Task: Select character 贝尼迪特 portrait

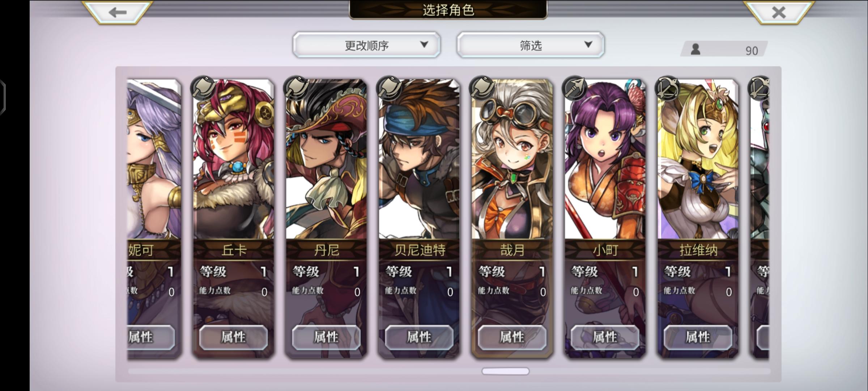Action: click(x=419, y=159)
